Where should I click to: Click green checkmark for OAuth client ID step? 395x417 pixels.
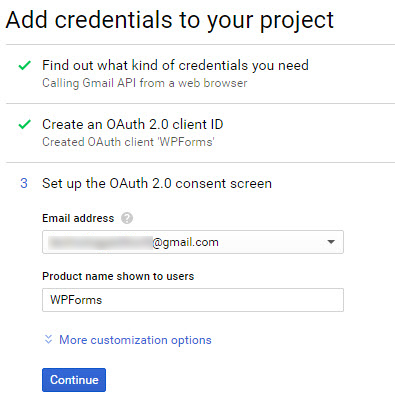(x=25, y=124)
